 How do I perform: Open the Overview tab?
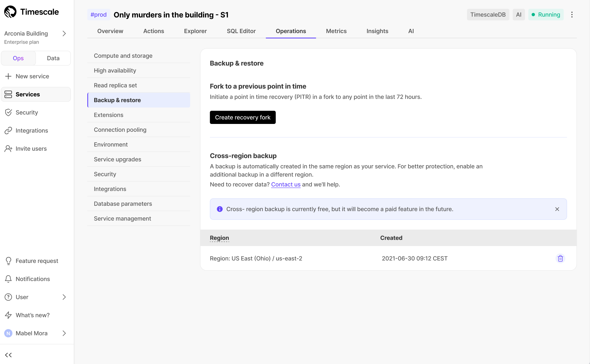110,31
